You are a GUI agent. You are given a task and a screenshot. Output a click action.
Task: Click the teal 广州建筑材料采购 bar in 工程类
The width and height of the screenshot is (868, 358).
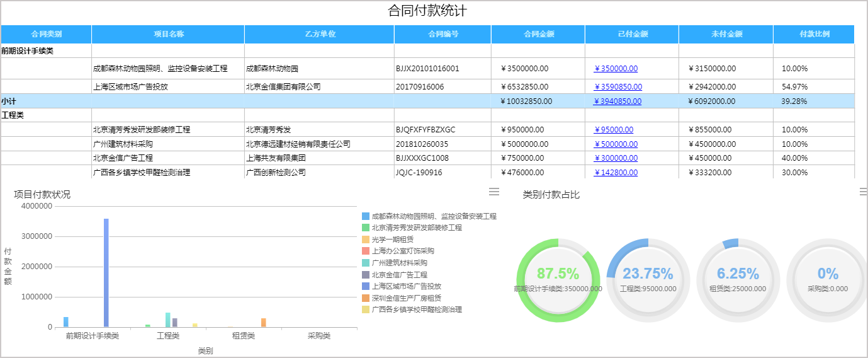(x=168, y=320)
